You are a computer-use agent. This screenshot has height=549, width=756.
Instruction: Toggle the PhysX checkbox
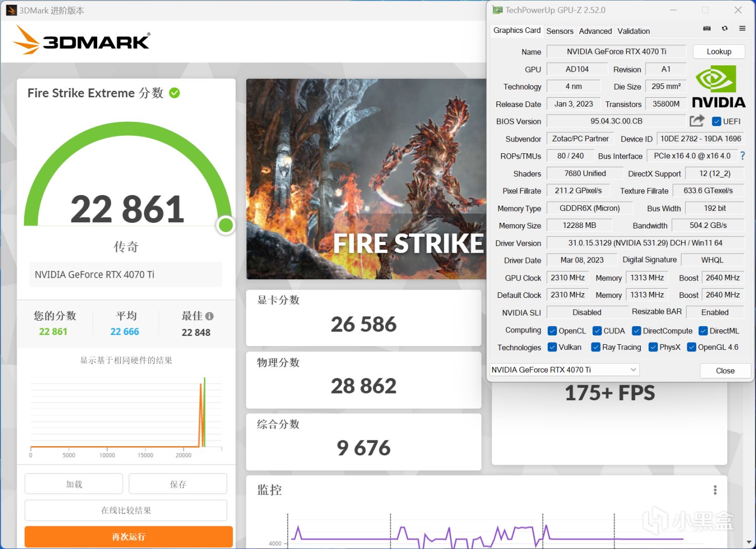click(653, 347)
